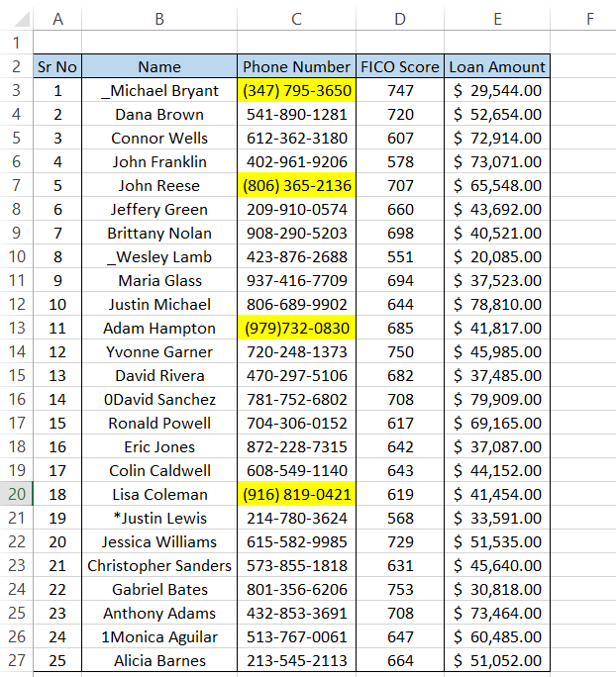
Task: Click FICO score 753 cell
Action: (x=400, y=589)
